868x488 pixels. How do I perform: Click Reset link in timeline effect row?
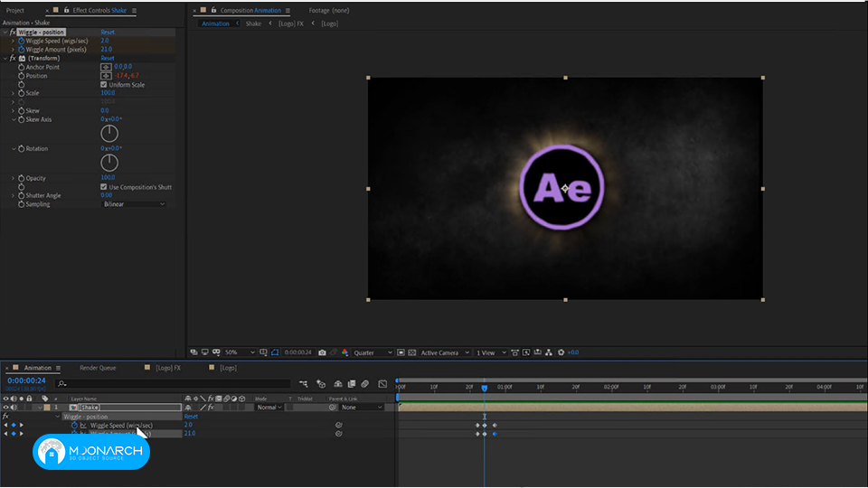[x=191, y=417]
